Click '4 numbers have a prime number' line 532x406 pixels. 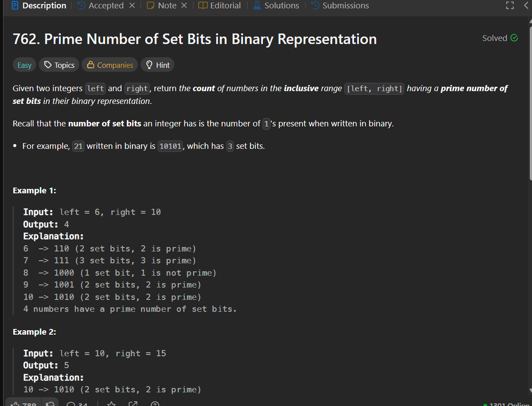tap(130, 309)
